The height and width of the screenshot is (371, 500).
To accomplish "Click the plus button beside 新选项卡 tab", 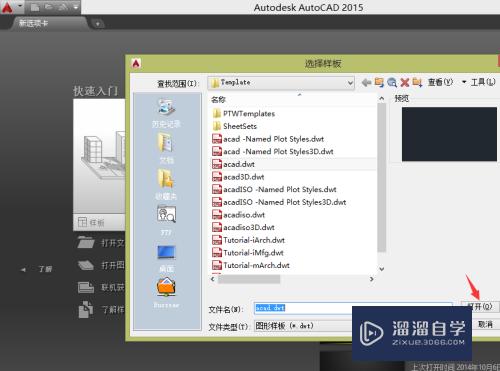I will click(97, 24).
